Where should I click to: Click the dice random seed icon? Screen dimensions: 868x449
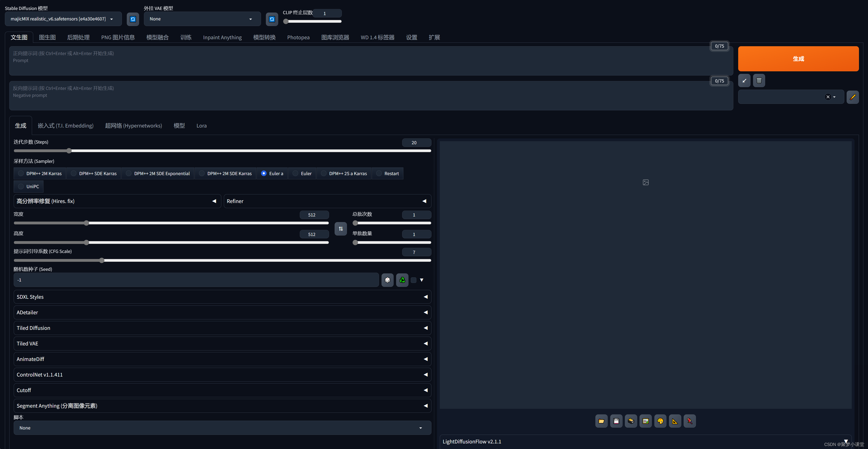(x=388, y=280)
